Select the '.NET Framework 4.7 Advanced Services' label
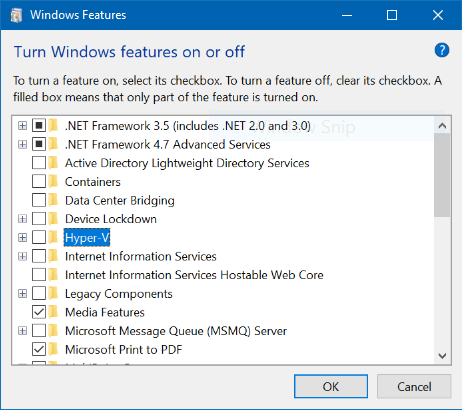462x410 pixels. coord(168,144)
